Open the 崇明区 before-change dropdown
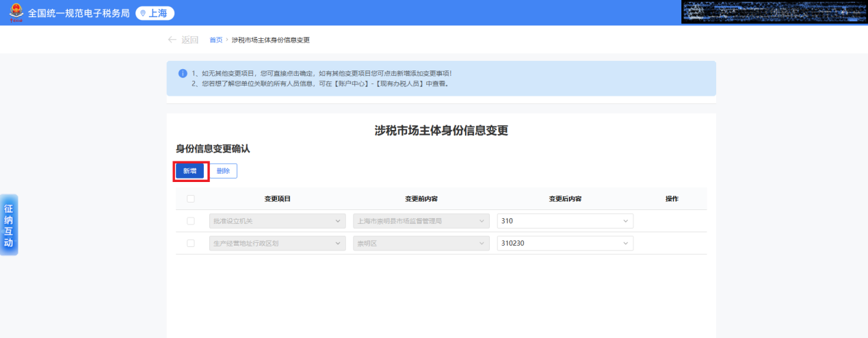 421,243
